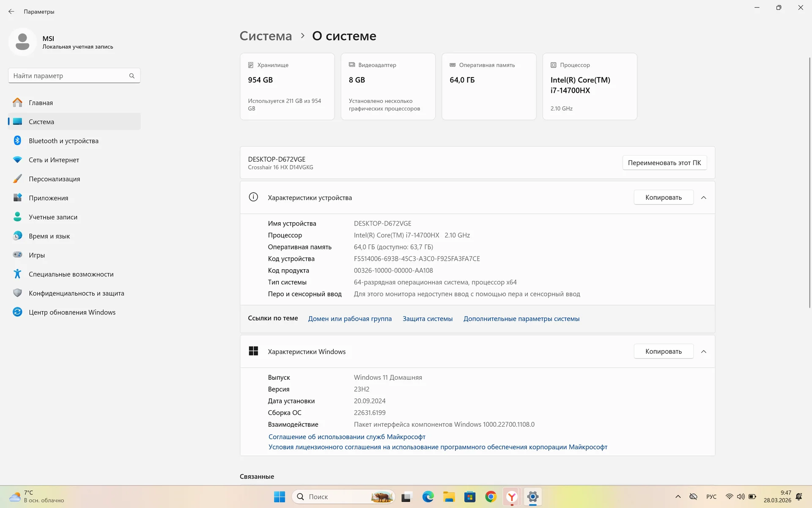Viewport: 812px width, 508px height.
Task: Switch the РУС keyboard language indicator
Action: (711, 497)
